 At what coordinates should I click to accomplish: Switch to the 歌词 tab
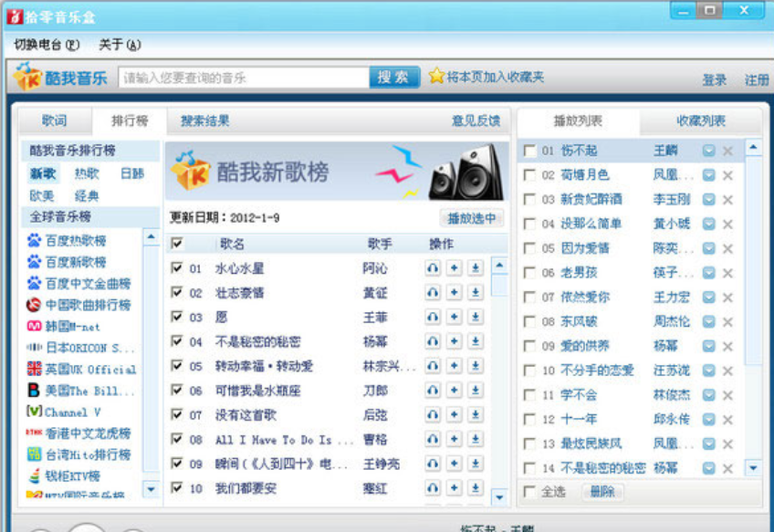click(54, 120)
